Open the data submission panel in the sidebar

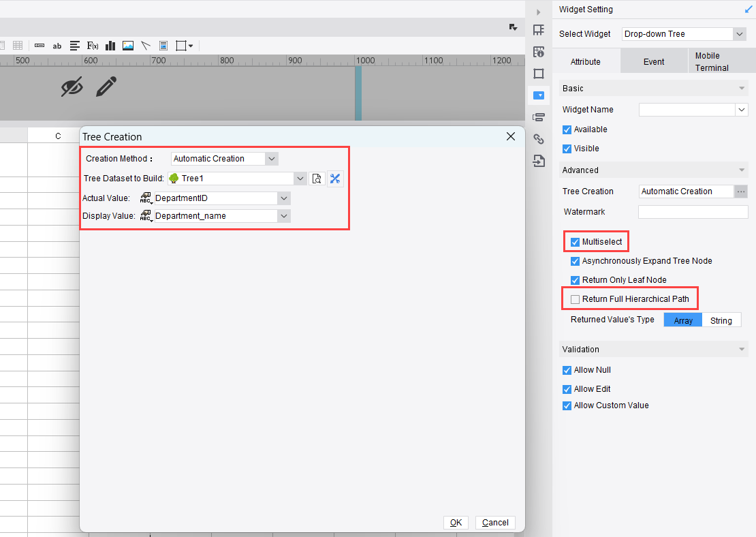[x=539, y=160]
